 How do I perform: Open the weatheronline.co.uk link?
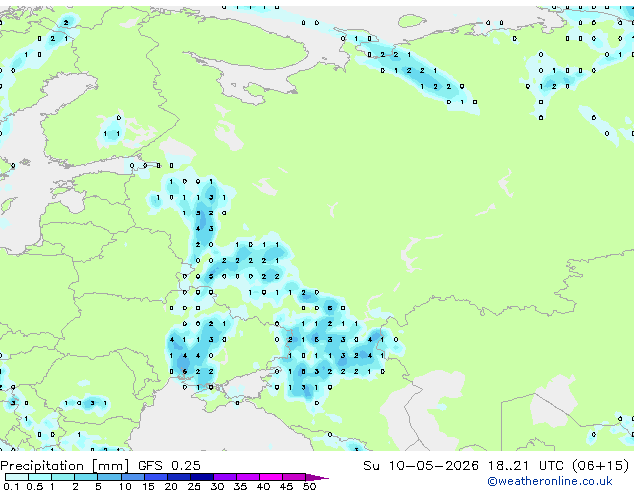(x=550, y=481)
